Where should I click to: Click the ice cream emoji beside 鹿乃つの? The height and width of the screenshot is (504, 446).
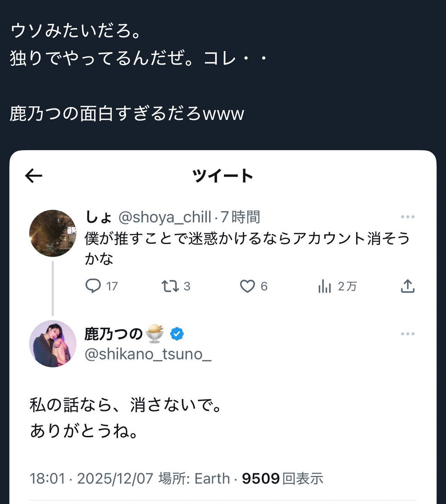[155, 334]
